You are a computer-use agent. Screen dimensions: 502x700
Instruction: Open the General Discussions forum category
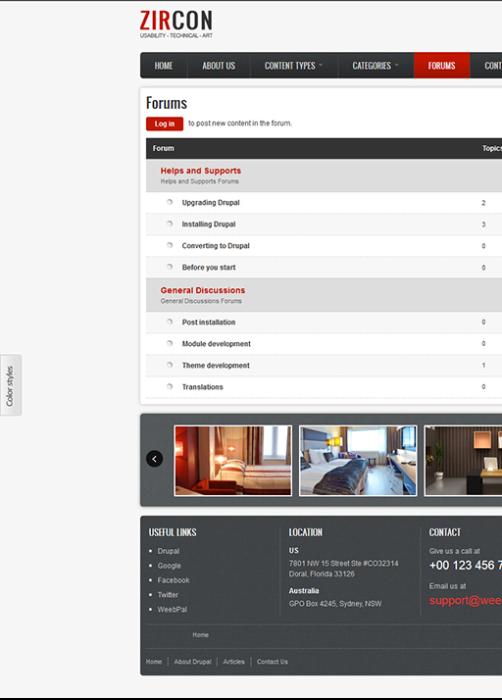click(x=203, y=290)
